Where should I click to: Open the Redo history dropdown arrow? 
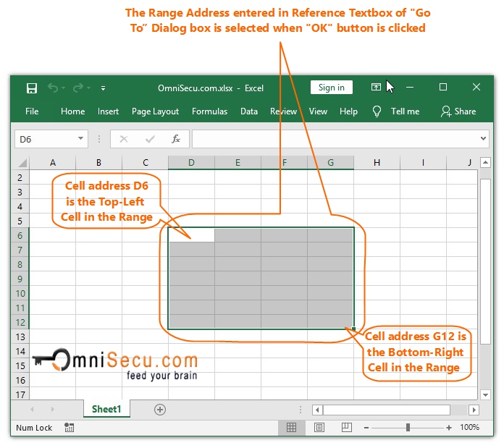pos(89,88)
